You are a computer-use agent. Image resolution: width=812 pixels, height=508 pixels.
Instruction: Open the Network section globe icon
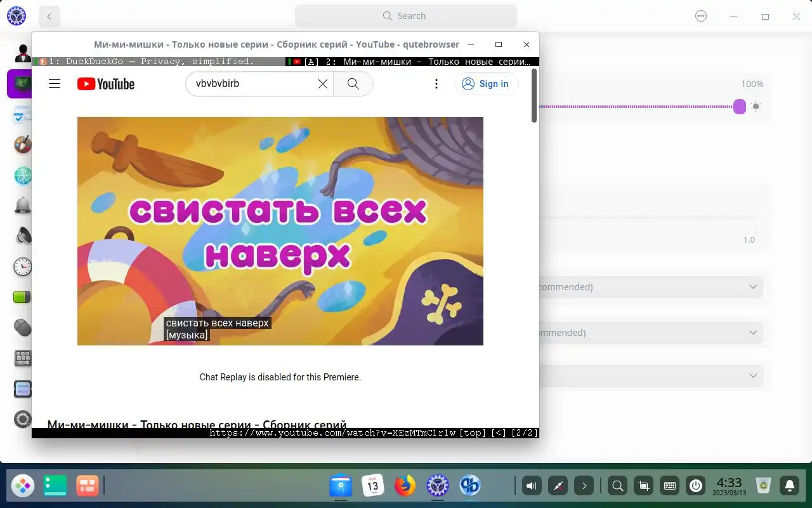tap(23, 175)
